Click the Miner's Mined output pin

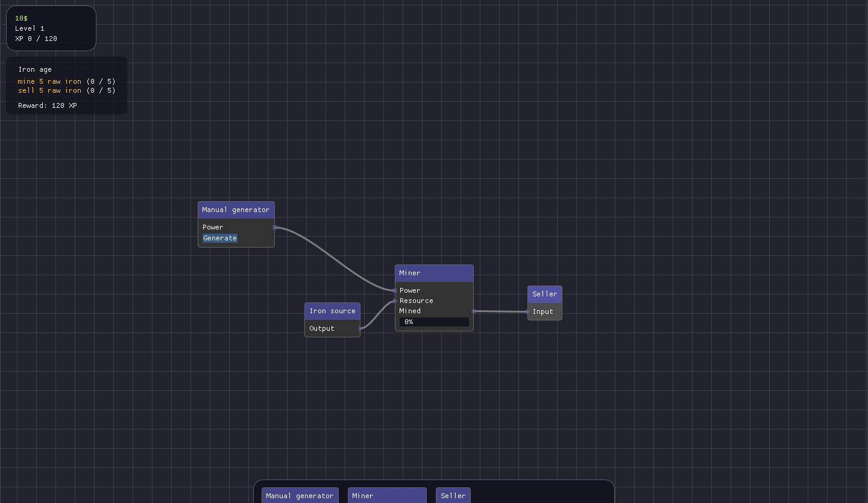[474, 311]
